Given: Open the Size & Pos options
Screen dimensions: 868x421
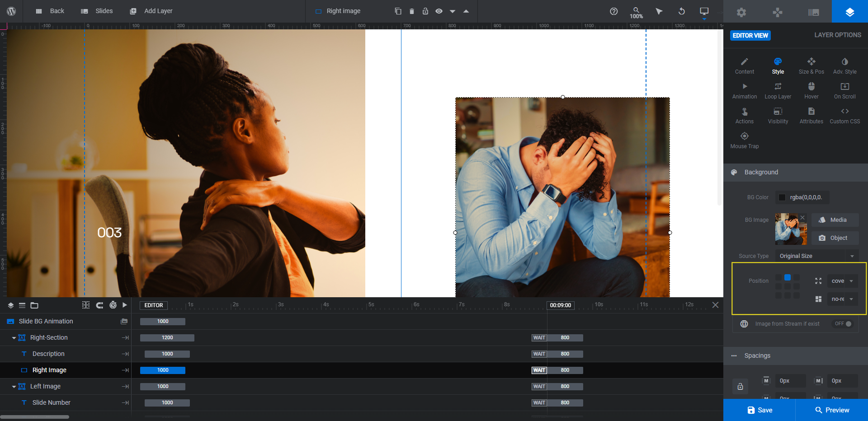Looking at the screenshot, I should 811,66.
